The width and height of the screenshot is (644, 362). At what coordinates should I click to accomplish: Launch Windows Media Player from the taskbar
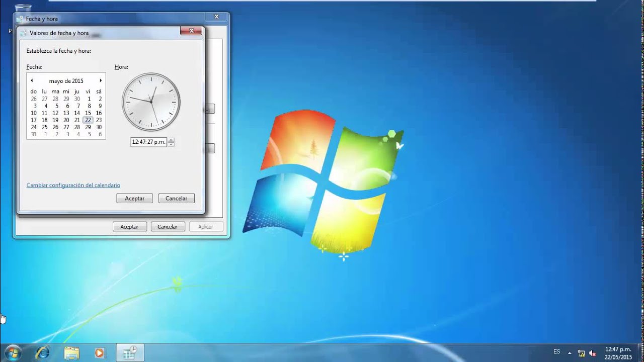100,353
